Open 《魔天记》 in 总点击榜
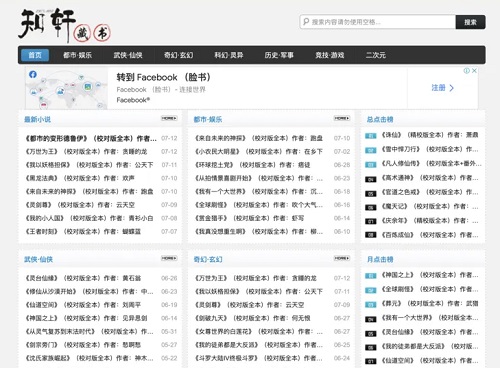 pyautogui.click(x=430, y=207)
